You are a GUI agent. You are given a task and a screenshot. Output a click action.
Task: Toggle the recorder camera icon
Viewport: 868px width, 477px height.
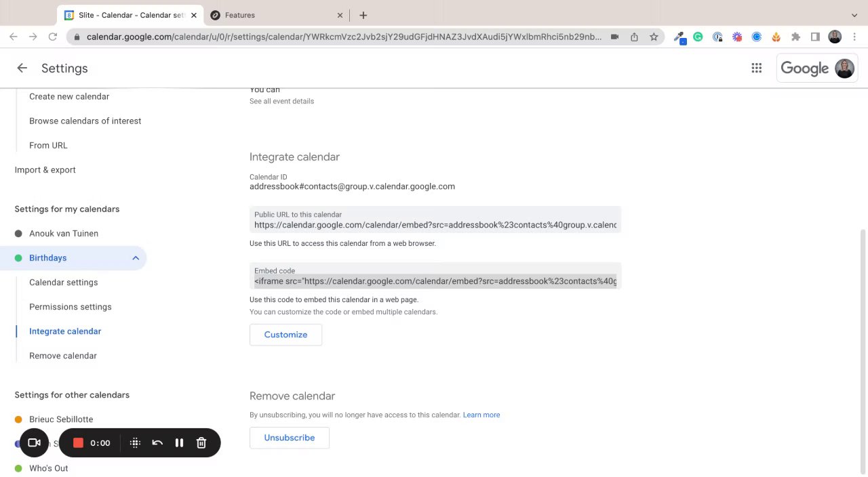click(x=34, y=443)
